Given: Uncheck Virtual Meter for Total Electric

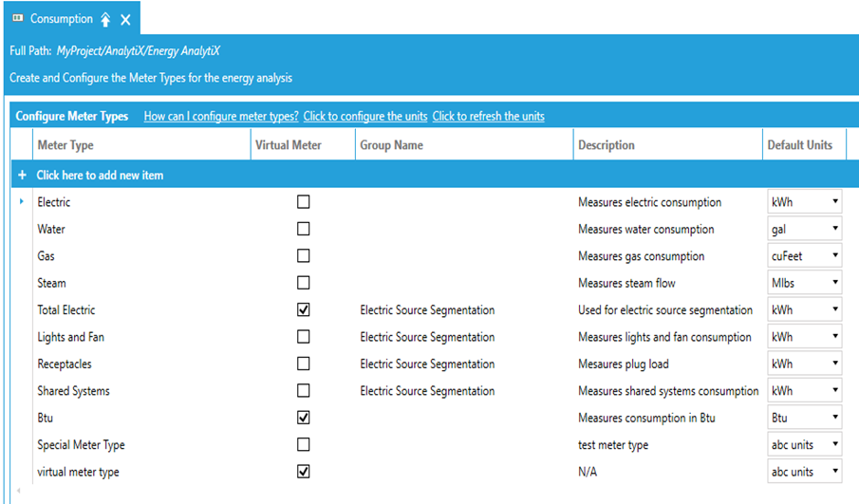Looking at the screenshot, I should [304, 309].
